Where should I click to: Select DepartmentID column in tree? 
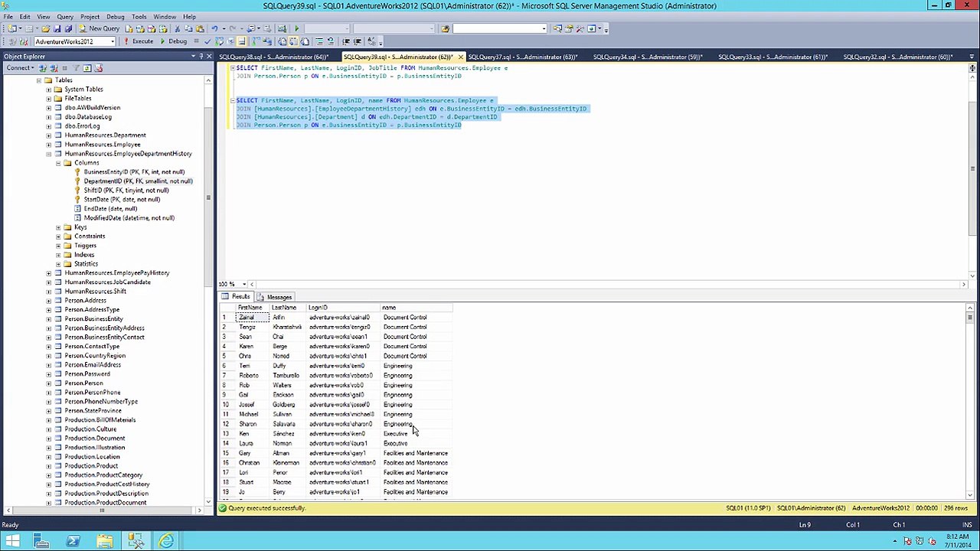pos(138,181)
